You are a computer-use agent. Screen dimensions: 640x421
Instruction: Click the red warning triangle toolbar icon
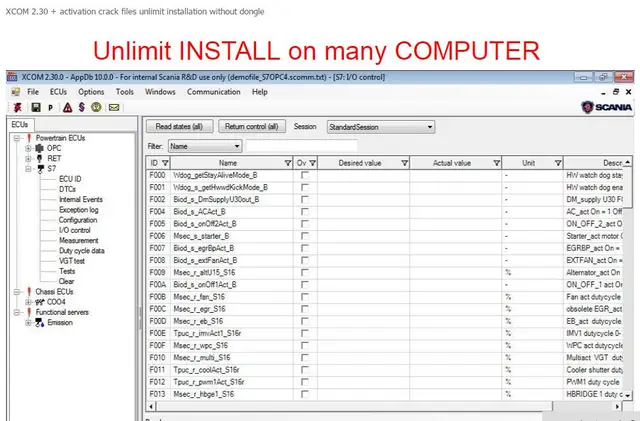pyautogui.click(x=67, y=107)
